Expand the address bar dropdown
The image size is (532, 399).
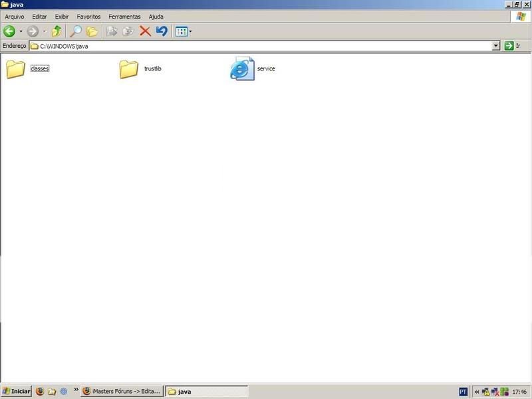(495, 46)
